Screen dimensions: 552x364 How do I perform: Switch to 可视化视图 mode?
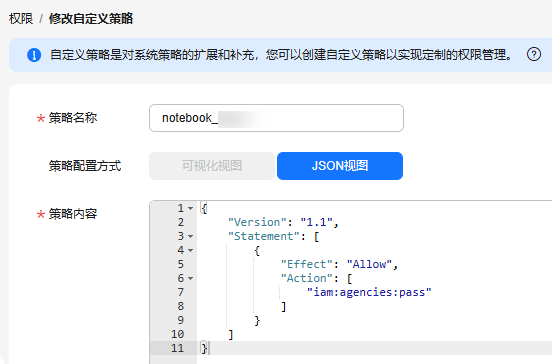tap(212, 166)
